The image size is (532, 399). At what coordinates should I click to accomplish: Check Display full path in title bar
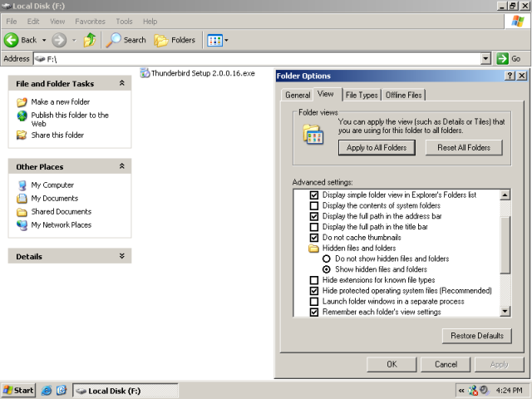[x=314, y=227]
